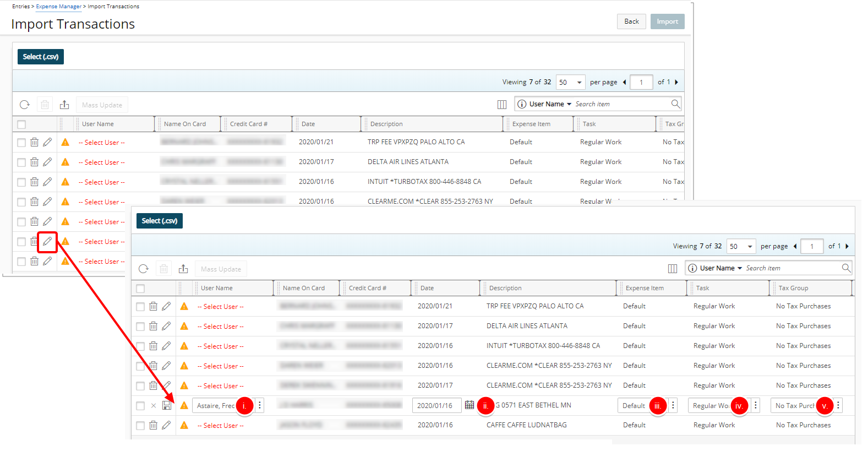Open the column chooser icon in the background panel
868x451 pixels.
pyautogui.click(x=502, y=105)
